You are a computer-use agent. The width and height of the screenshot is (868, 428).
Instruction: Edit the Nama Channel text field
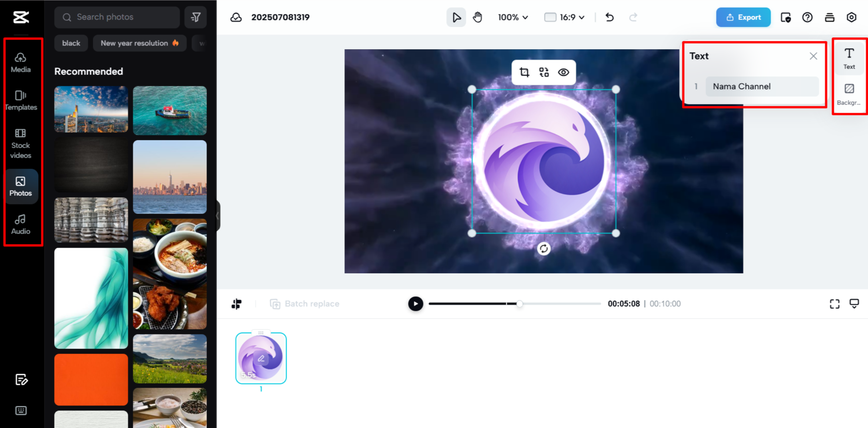click(762, 86)
